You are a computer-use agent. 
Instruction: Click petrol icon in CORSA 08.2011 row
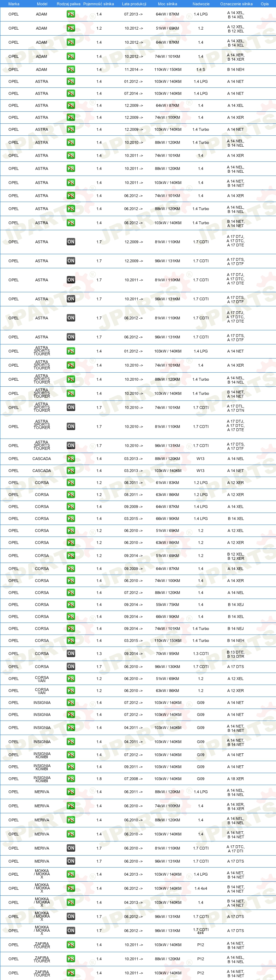pyautogui.click(x=71, y=495)
